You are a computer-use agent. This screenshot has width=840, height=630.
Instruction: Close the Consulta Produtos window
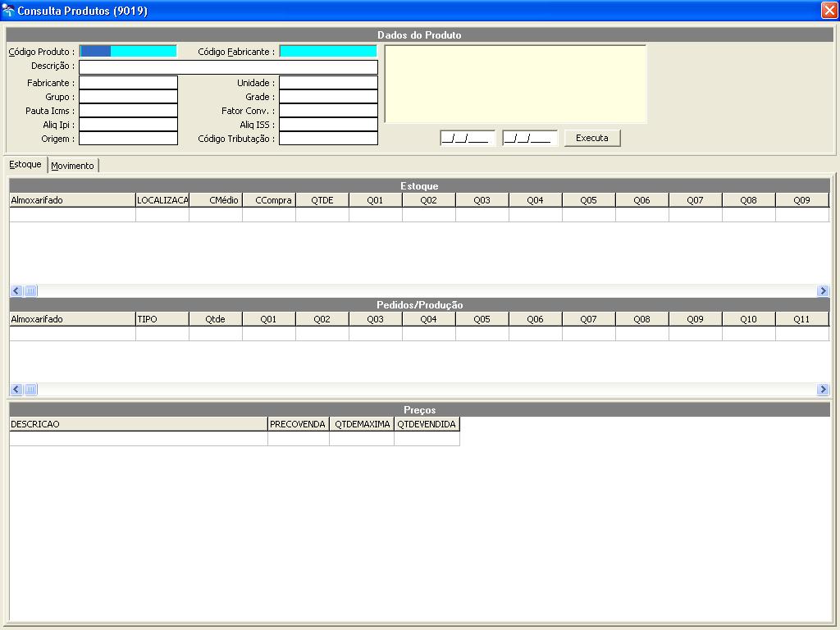[x=829, y=11]
